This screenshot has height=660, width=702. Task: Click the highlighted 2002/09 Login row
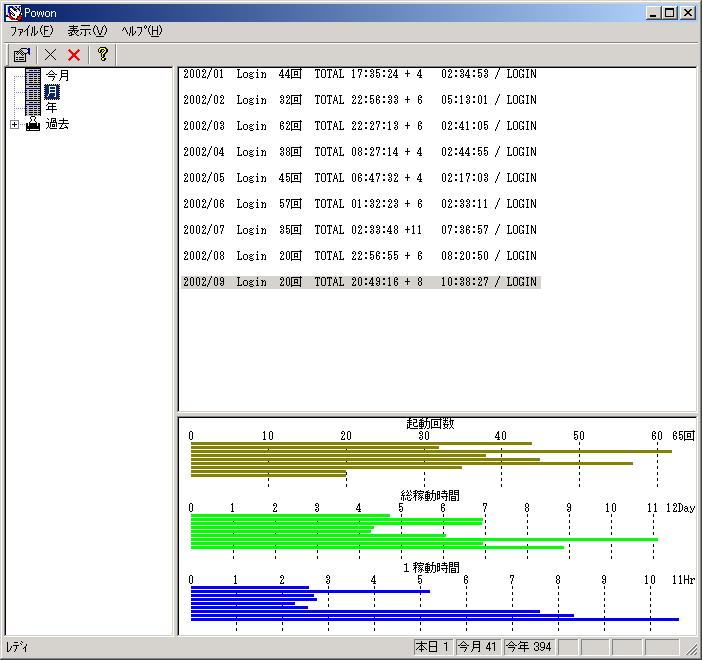point(360,282)
